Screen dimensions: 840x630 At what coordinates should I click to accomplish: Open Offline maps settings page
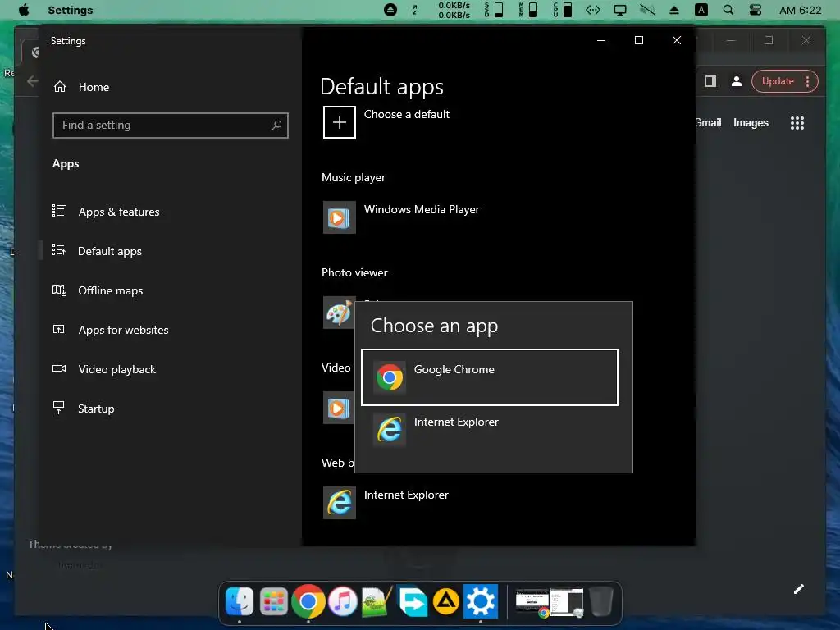(171, 290)
